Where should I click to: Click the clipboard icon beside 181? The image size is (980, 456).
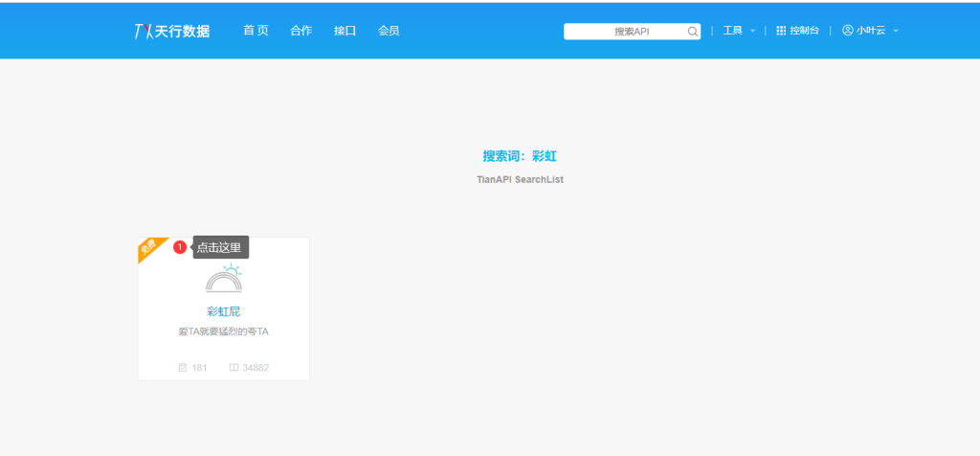click(183, 367)
